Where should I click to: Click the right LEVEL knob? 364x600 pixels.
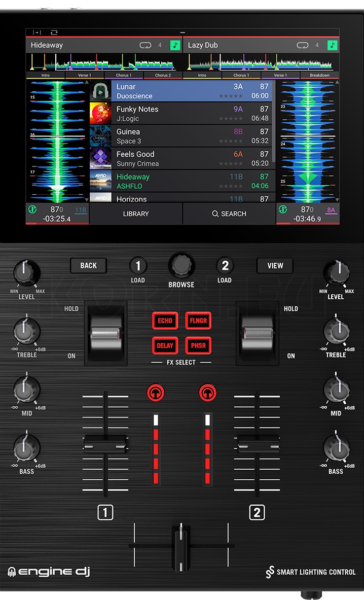point(337,273)
